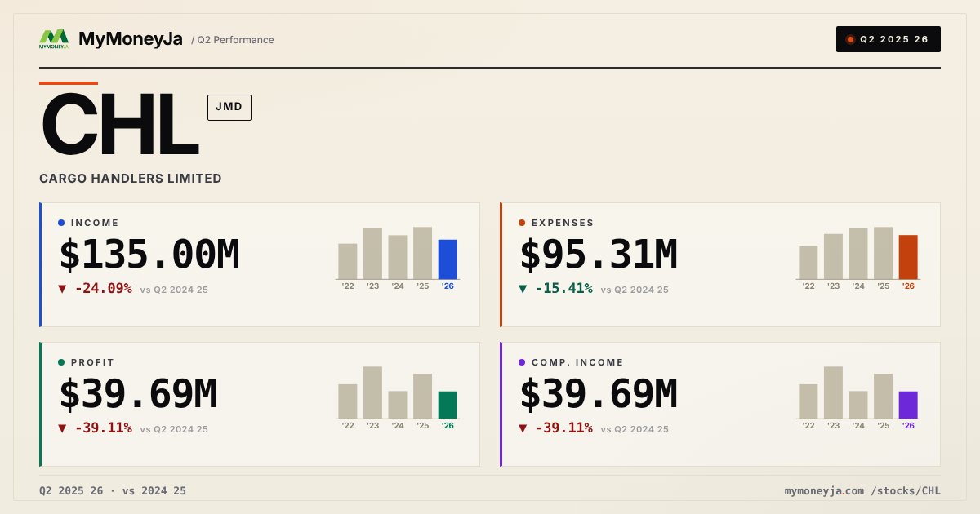Click the Expenses card label
The image size is (980, 514).
(x=563, y=223)
